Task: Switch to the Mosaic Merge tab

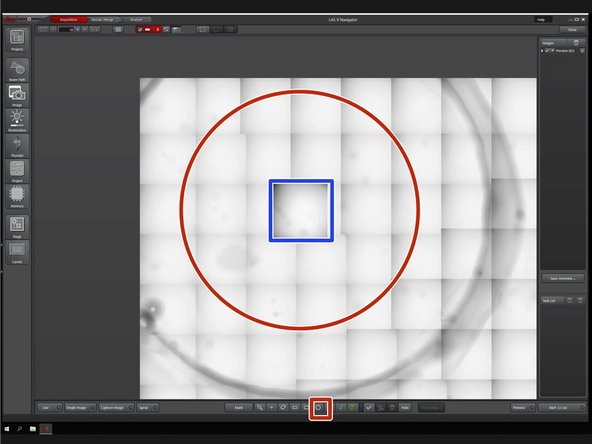Action: (103, 20)
